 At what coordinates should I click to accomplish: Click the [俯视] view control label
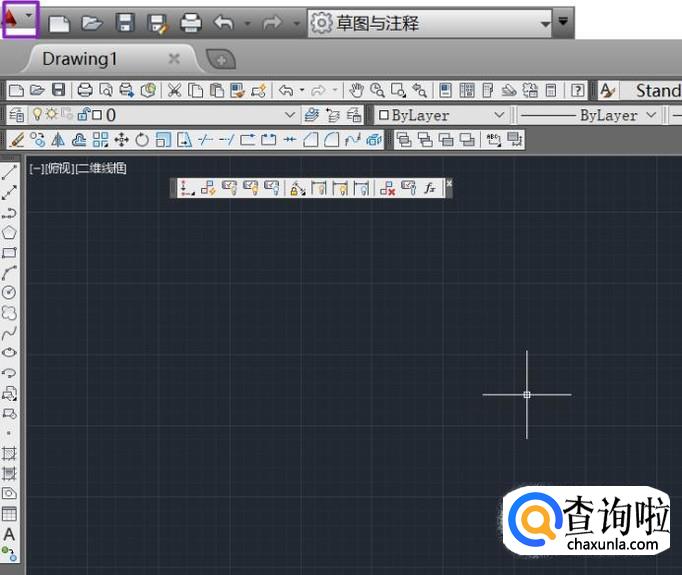click(60, 168)
